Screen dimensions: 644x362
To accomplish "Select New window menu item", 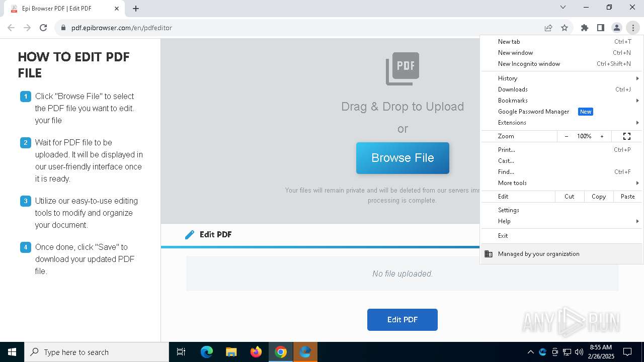I will [x=561, y=53].
